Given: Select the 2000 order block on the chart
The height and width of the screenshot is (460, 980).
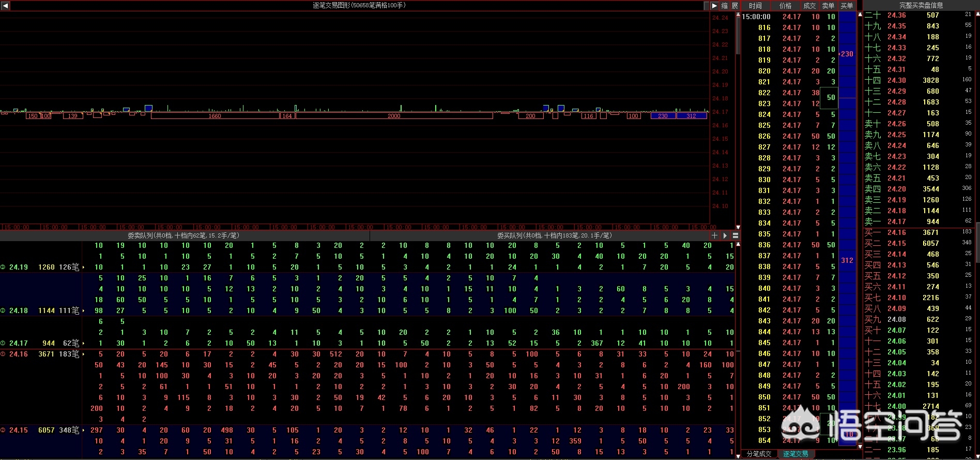Looking at the screenshot, I should click(x=394, y=116).
